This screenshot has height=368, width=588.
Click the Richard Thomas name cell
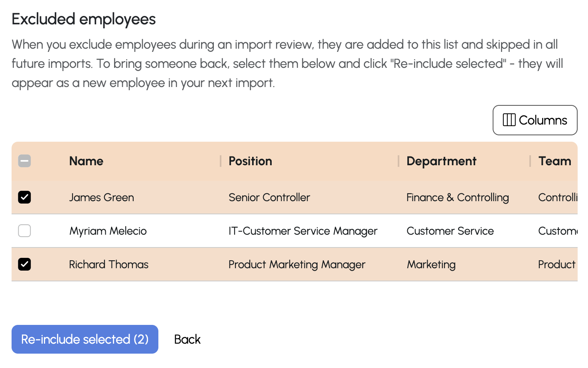click(109, 265)
